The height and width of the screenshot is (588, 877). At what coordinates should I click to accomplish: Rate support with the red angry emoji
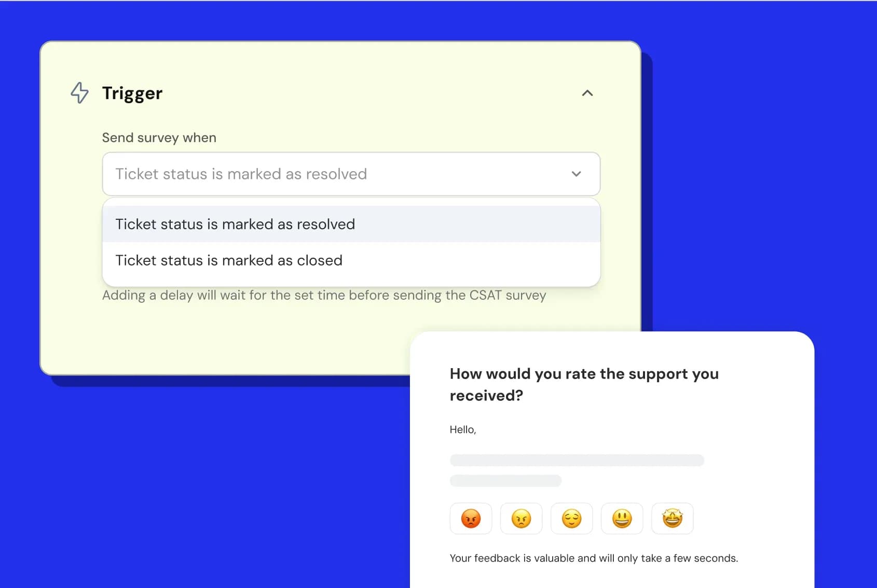(x=471, y=519)
